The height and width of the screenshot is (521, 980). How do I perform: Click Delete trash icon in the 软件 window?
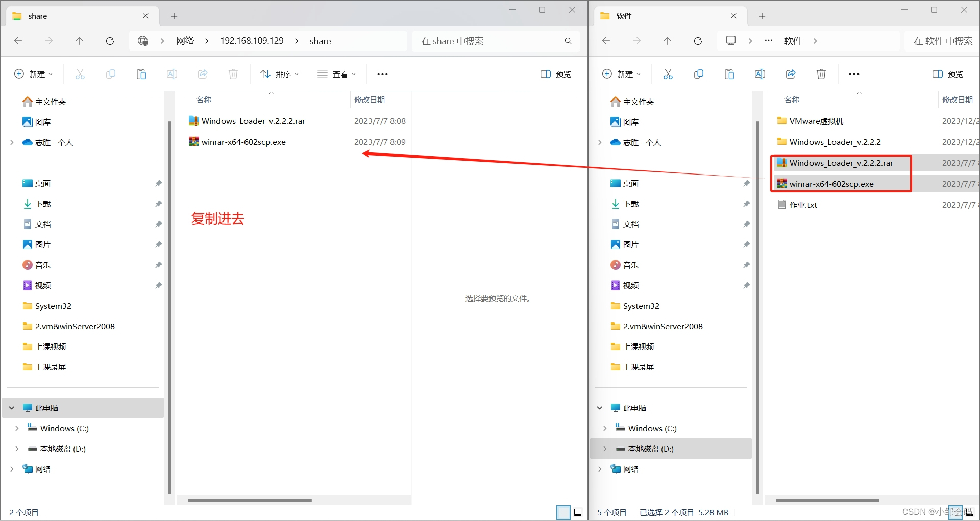pyautogui.click(x=821, y=74)
